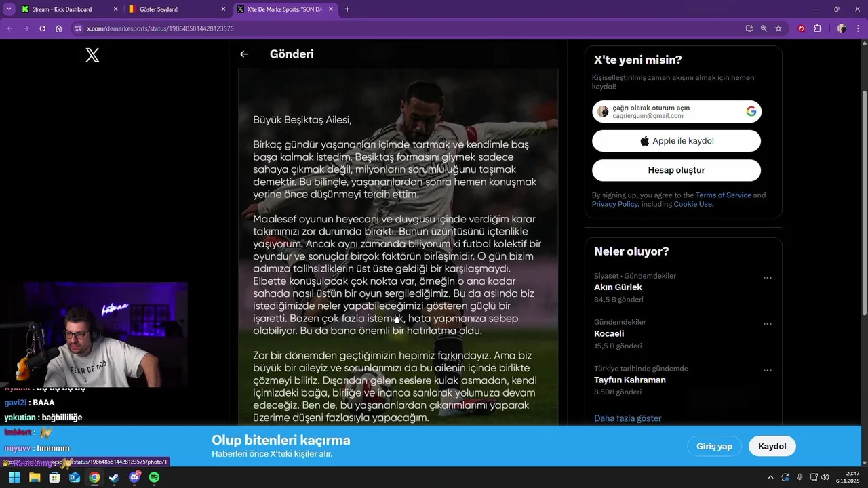Open the Cookie Use link

692,204
